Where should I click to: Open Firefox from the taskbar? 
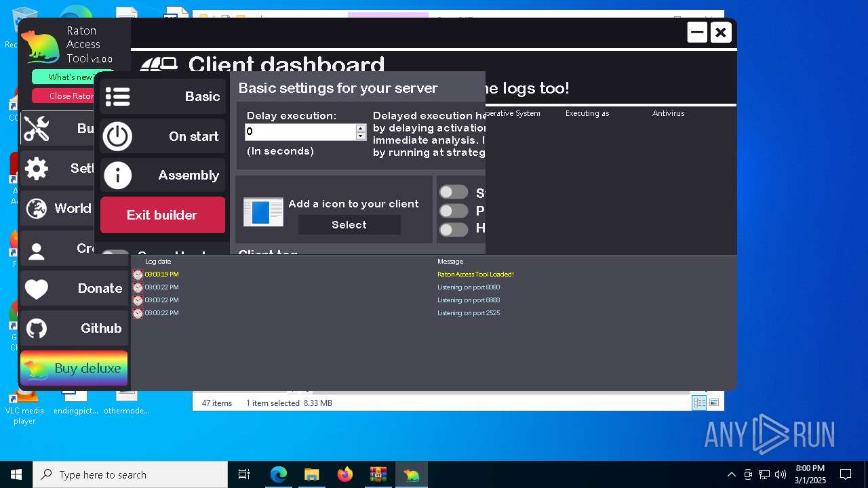(x=344, y=474)
